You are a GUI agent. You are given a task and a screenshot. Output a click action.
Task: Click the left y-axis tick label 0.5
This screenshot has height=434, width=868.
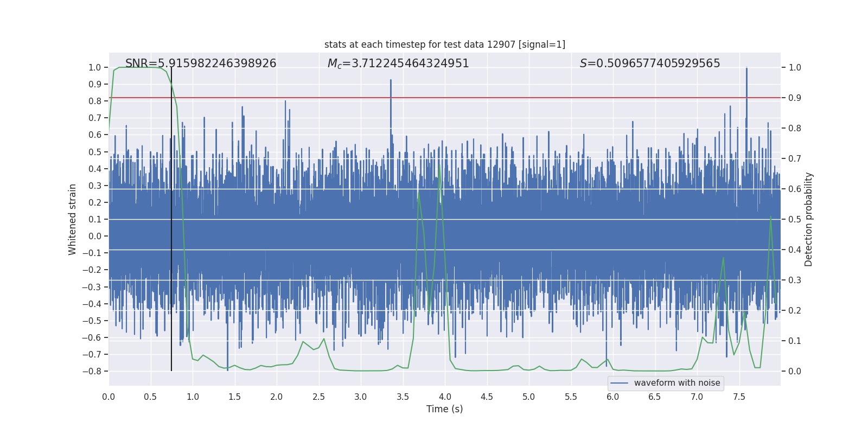[95, 152]
